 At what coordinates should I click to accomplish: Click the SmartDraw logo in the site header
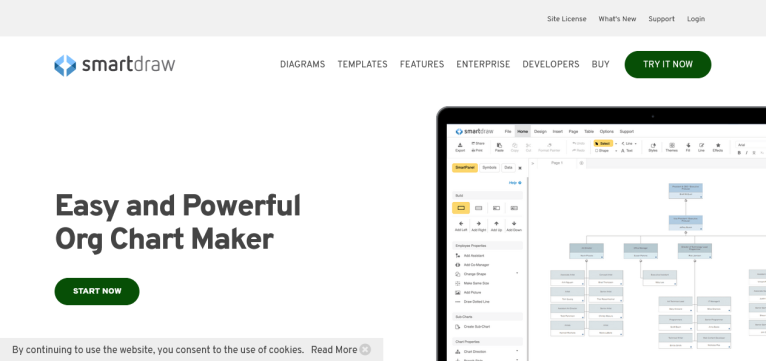[114, 65]
